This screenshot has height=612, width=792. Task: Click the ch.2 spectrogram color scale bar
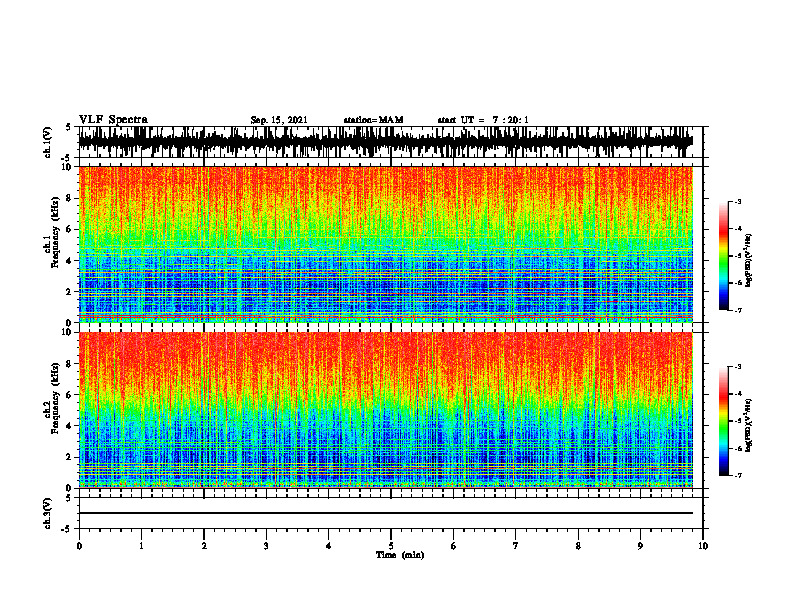click(724, 421)
